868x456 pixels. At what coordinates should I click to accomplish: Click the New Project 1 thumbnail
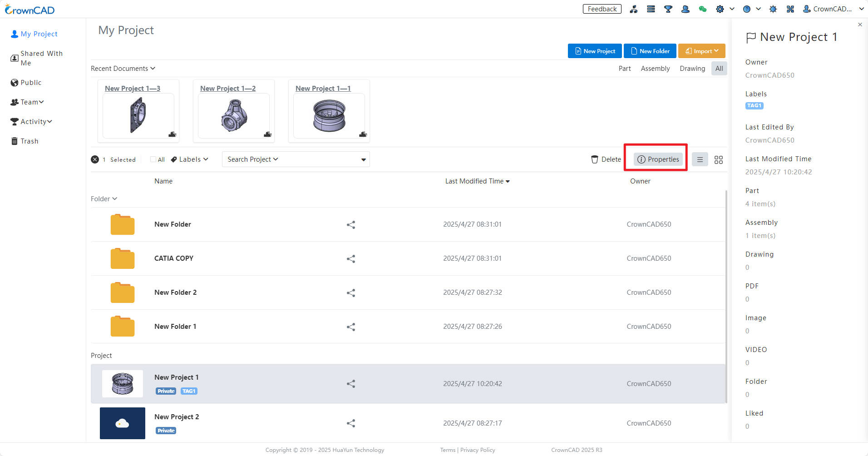pyautogui.click(x=123, y=384)
